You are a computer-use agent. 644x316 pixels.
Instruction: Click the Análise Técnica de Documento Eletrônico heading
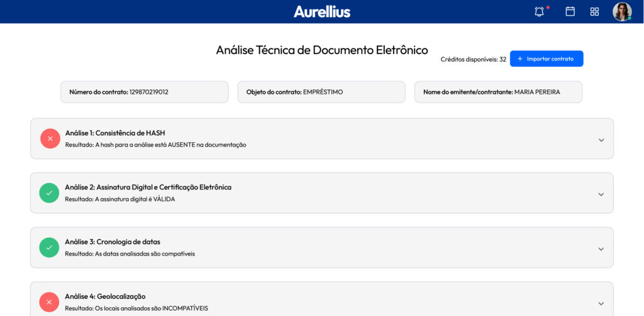coord(322,50)
